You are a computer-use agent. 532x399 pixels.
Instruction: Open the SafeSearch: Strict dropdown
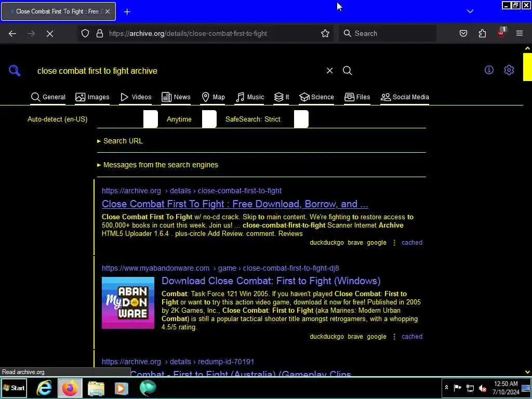(267, 119)
